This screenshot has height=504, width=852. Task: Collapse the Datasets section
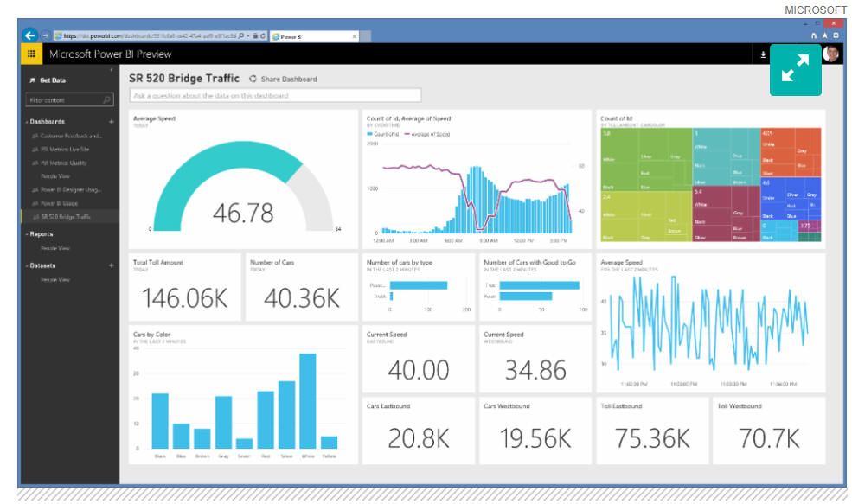[x=27, y=265]
